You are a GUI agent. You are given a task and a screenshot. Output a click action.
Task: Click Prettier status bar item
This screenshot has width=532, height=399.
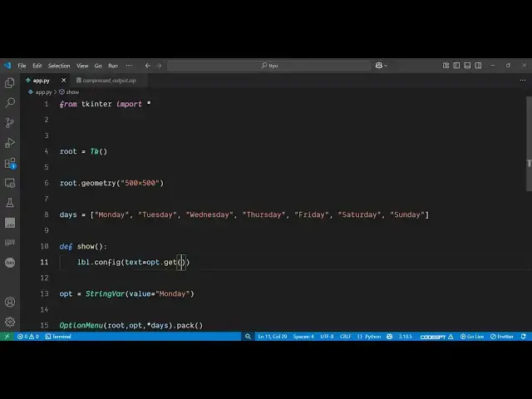[x=502, y=337]
